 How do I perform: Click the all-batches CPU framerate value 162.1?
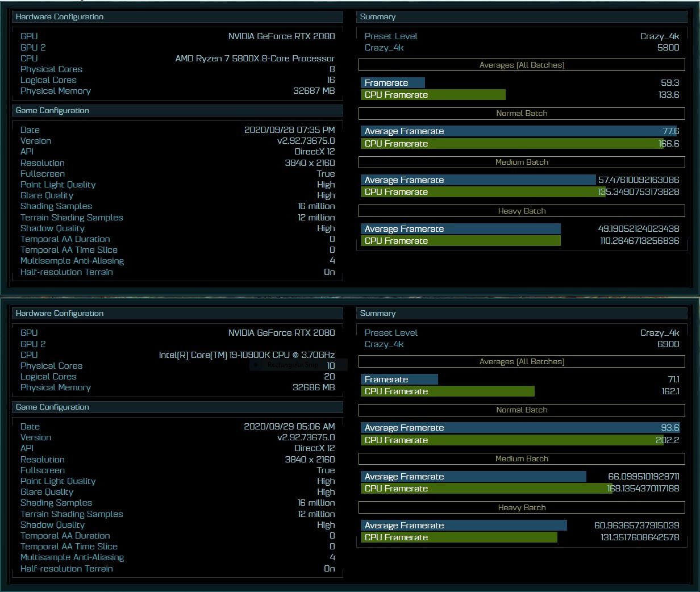[x=670, y=391]
